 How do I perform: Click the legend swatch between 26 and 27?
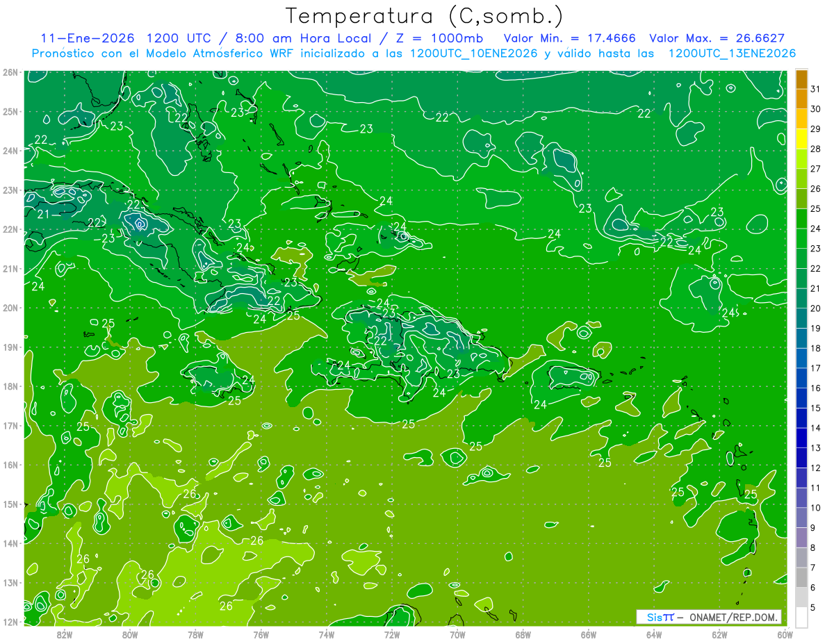(801, 179)
